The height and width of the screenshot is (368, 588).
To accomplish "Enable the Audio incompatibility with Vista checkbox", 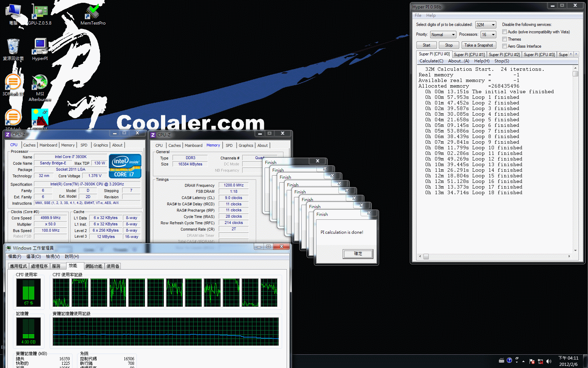I will [504, 32].
